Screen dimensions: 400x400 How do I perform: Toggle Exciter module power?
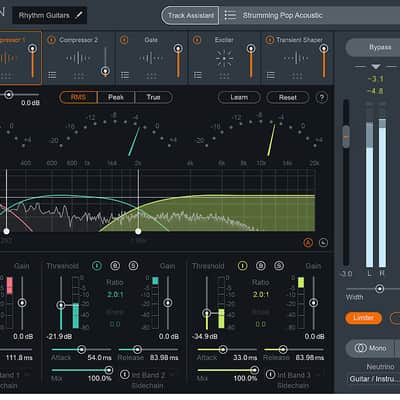click(197, 40)
